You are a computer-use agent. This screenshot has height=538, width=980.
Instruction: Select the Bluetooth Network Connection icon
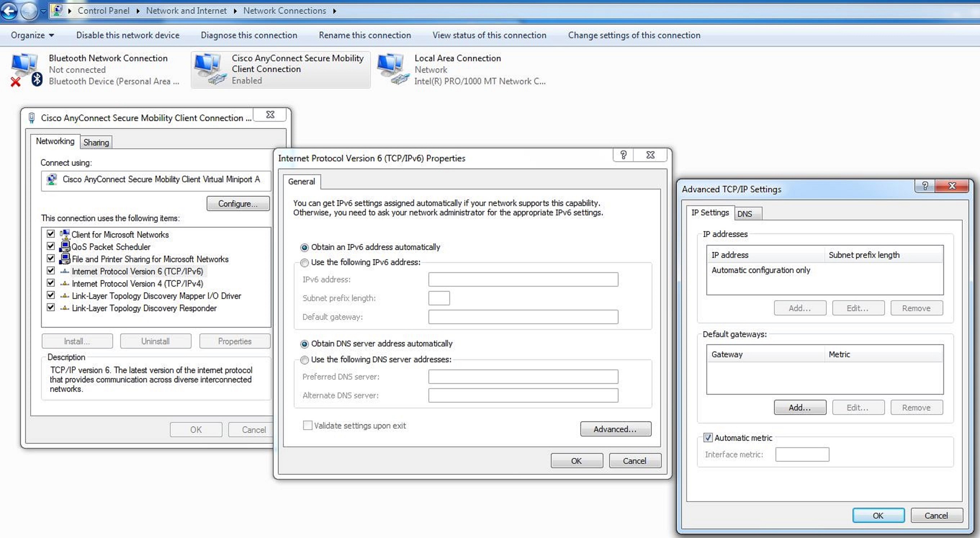pos(26,70)
